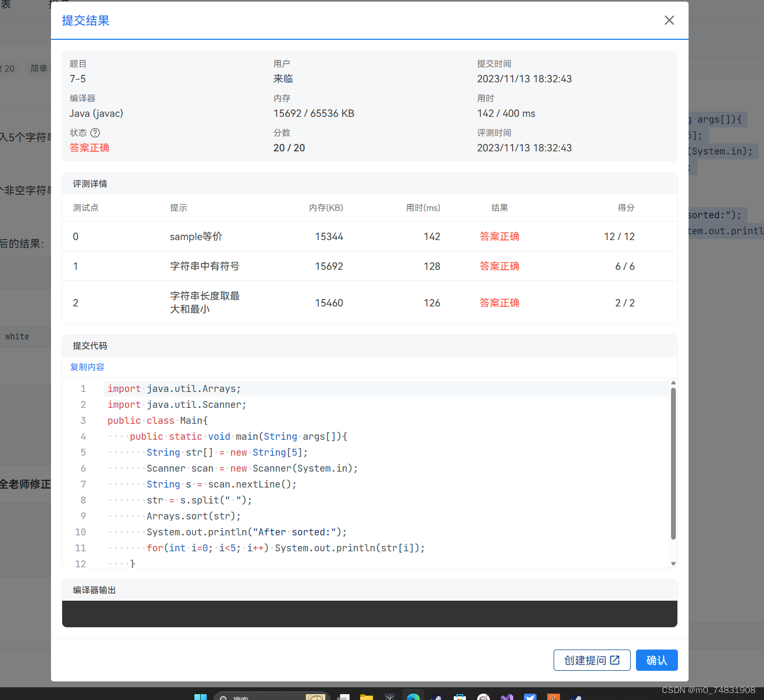Click 复制内容 to copy the submitted code

[87, 366]
